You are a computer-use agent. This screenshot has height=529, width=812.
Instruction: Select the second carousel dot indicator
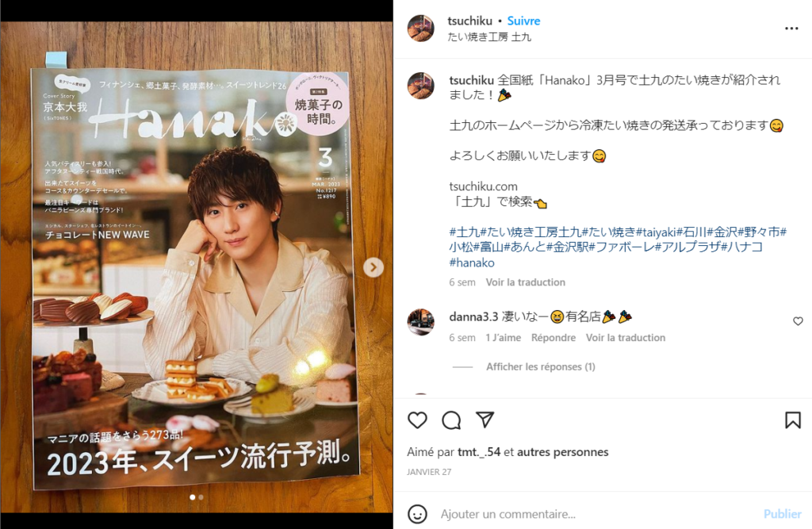[201, 497]
